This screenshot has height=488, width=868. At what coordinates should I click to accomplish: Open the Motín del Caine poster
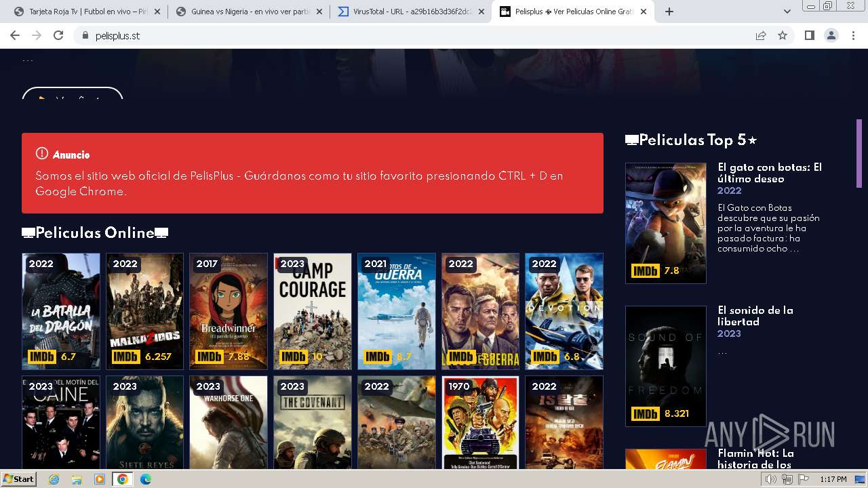coord(61,422)
